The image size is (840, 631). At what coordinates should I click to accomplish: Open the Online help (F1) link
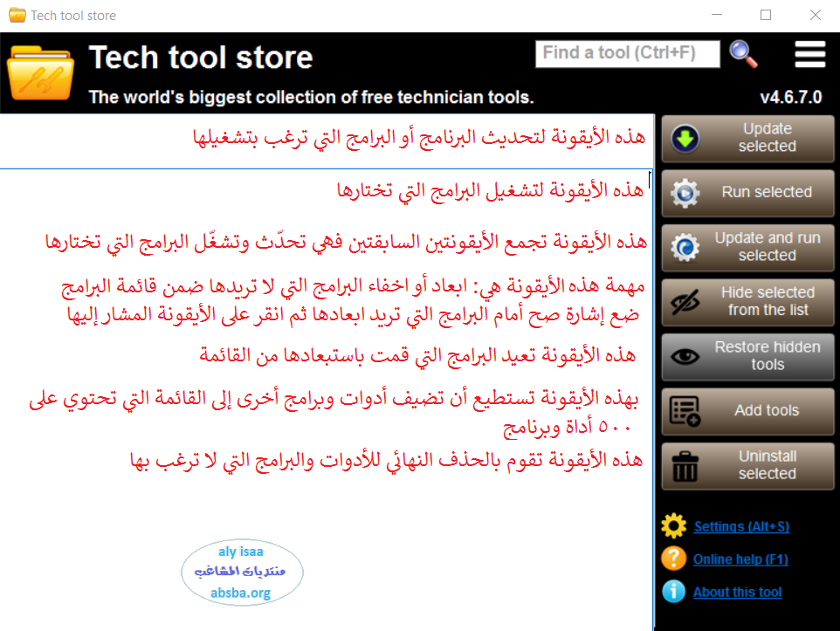pos(740,559)
